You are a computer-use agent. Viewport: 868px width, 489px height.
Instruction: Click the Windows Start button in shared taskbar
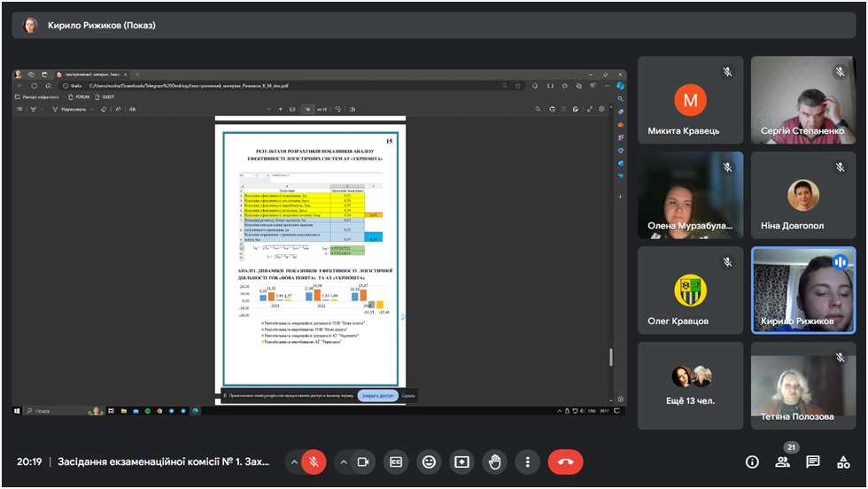pos(17,411)
